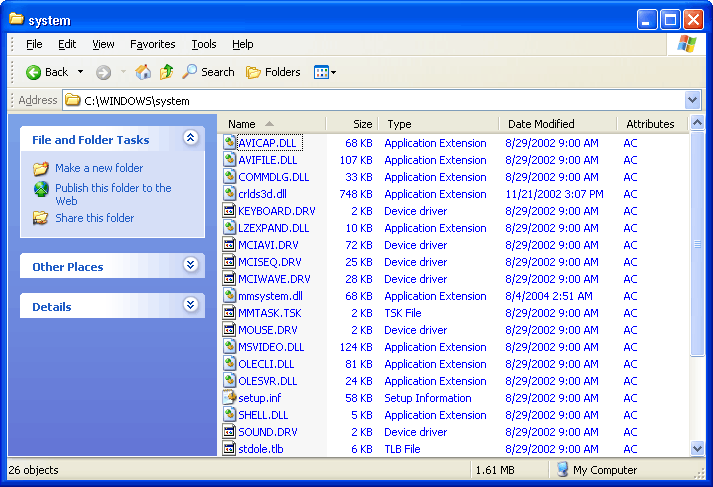Select the crlds3d.dll file icon
Screen dimensions: 713x487
[230, 193]
